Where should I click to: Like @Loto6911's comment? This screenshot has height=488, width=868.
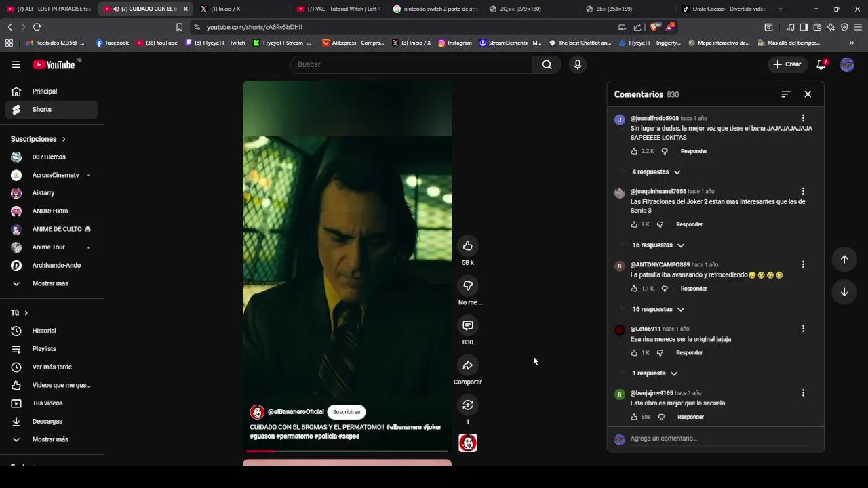[x=634, y=353]
